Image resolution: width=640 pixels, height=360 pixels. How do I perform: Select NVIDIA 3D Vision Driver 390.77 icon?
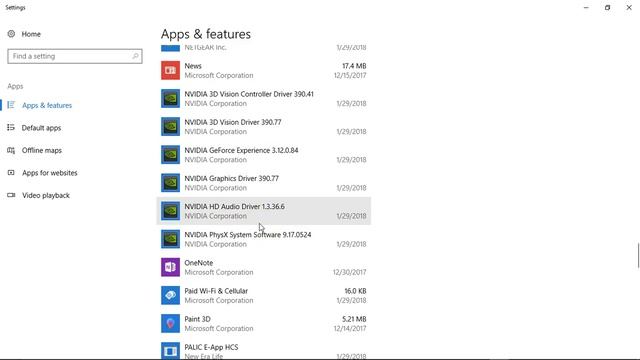coord(170,127)
